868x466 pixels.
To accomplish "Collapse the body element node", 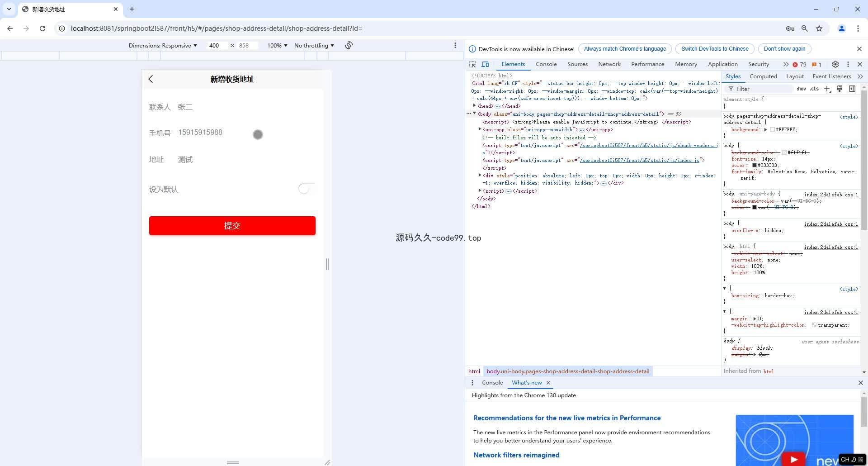I will click(474, 114).
